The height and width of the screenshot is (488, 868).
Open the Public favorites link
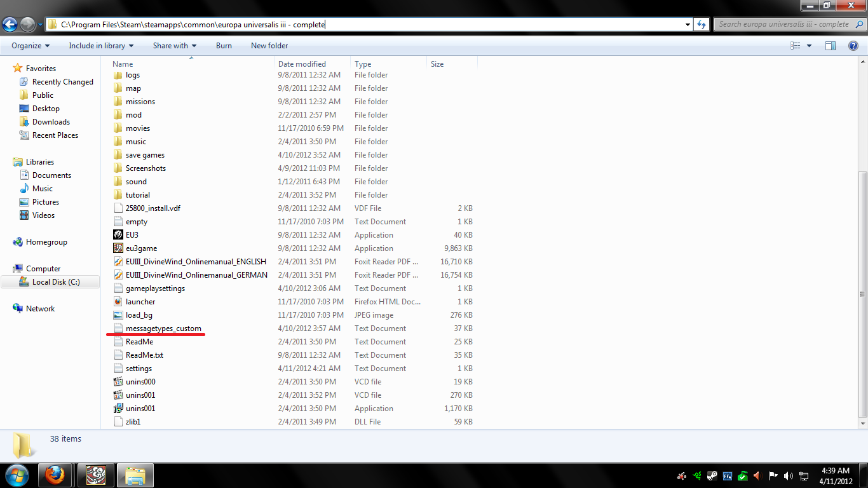(x=43, y=95)
